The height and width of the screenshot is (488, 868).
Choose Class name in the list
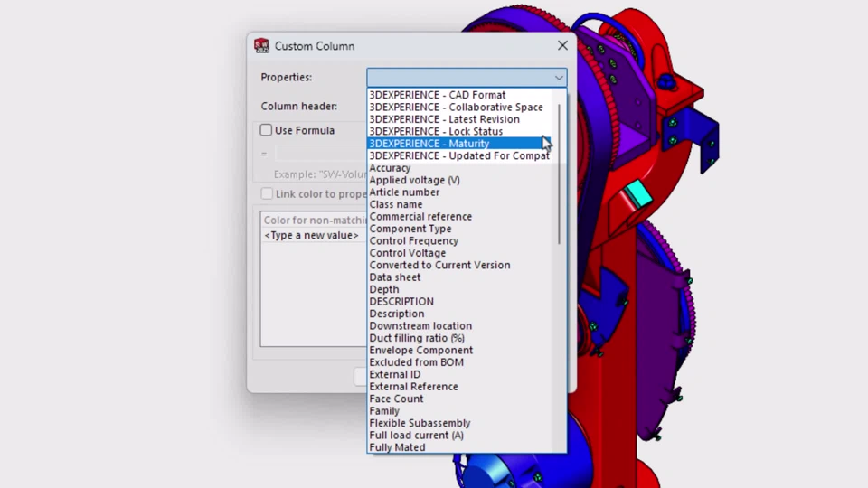[459, 205]
